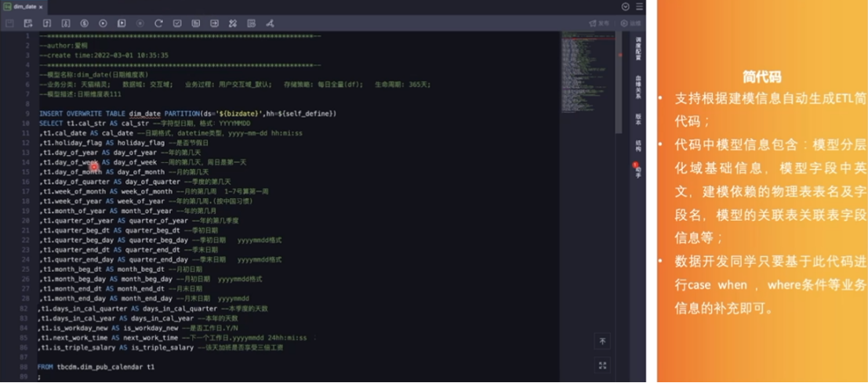Reload the script with the refresh icon
This screenshot has height=383, width=868.
pyautogui.click(x=158, y=23)
